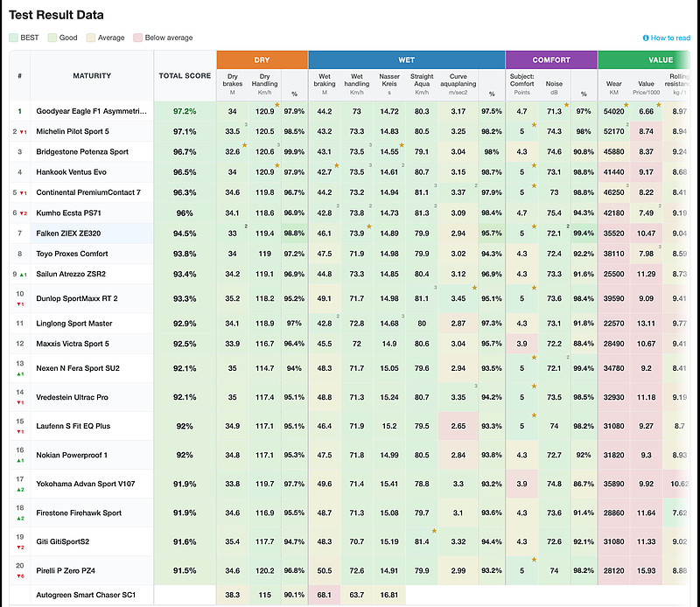The image size is (700, 607).
Task: Select the WET category header
Action: [x=407, y=59]
